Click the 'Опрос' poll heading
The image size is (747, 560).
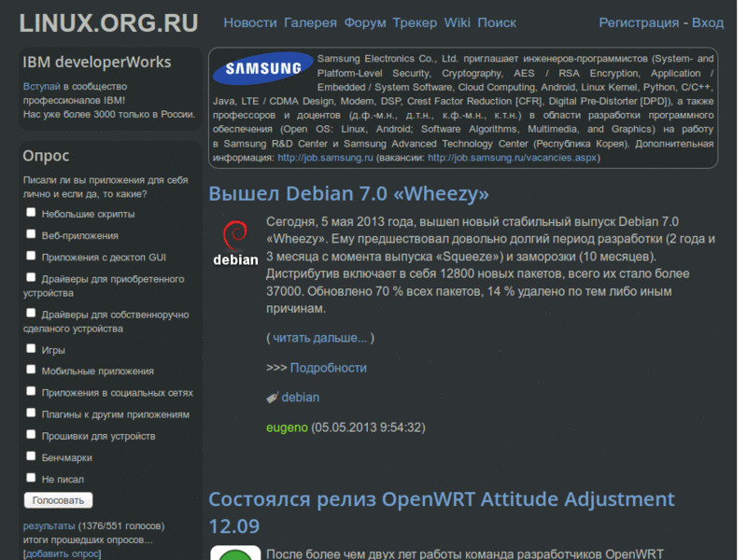(x=46, y=156)
